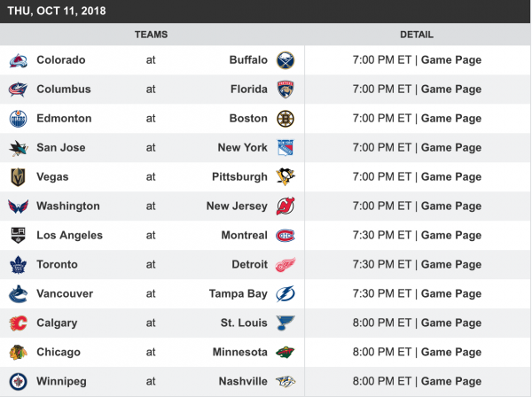Select the Montreal Canadiens logo
The width and height of the screenshot is (532, 397).
tap(286, 236)
